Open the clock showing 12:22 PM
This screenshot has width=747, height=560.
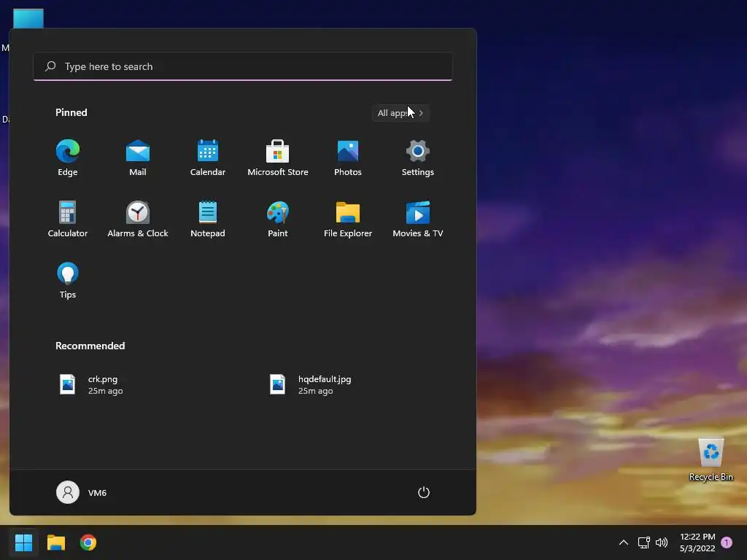click(x=697, y=542)
